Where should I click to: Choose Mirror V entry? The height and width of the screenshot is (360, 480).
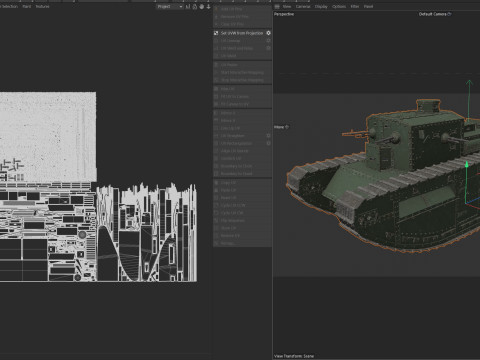pos(242,120)
